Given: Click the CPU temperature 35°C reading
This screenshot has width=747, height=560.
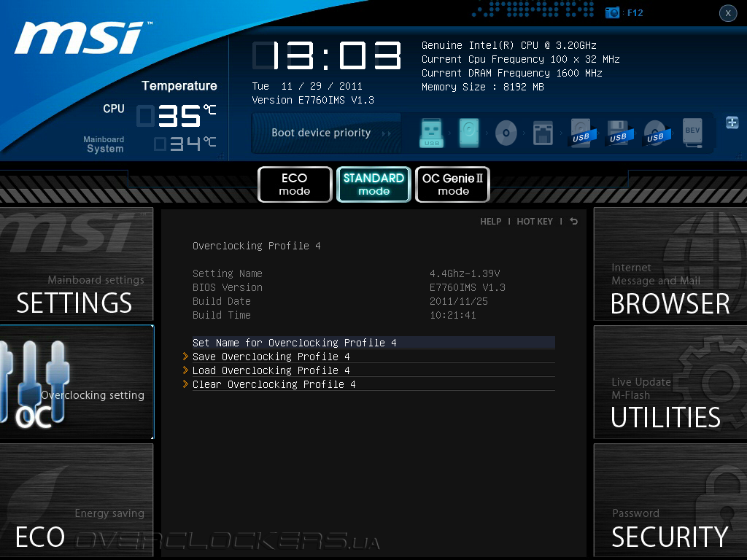Looking at the screenshot, I should click(x=177, y=115).
